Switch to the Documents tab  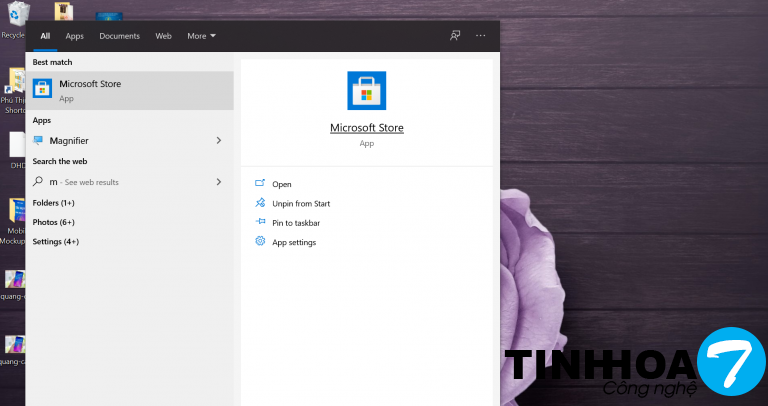pos(119,36)
